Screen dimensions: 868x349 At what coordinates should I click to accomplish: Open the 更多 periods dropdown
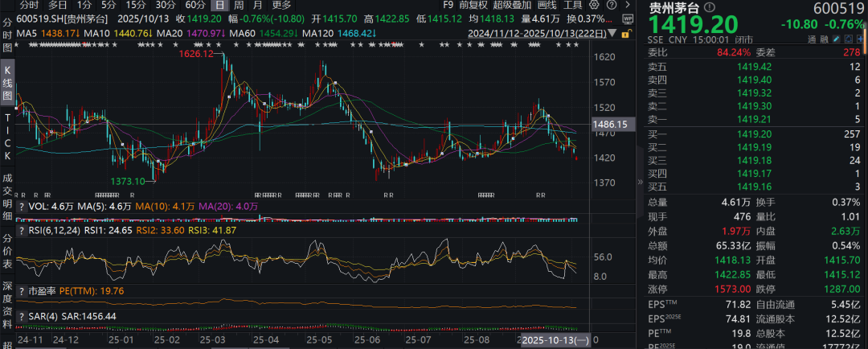coord(281,5)
